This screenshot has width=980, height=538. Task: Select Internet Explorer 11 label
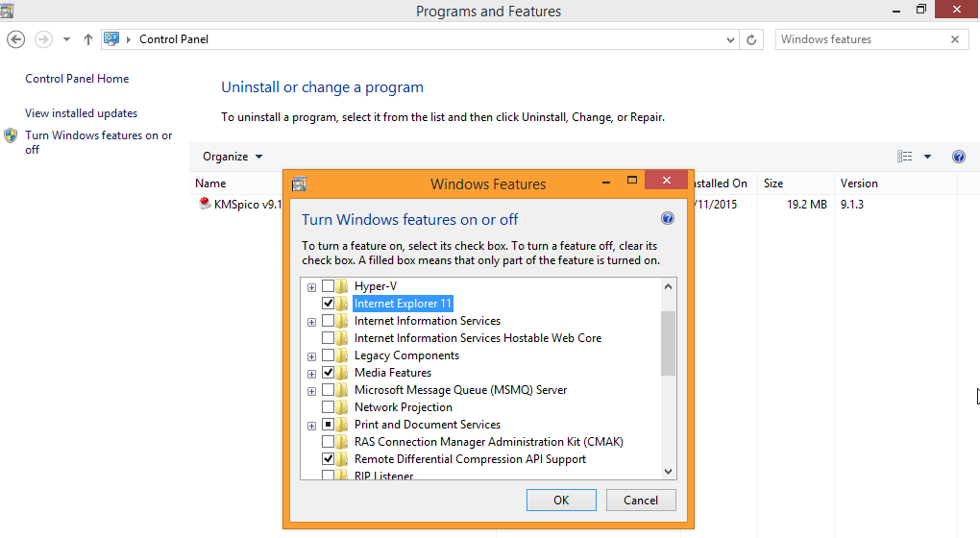point(403,304)
